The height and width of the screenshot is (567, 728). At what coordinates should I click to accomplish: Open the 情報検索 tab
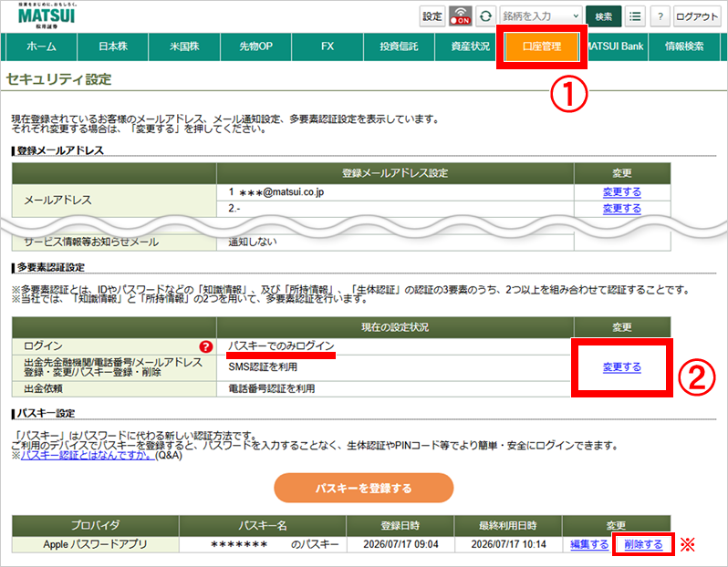(684, 46)
